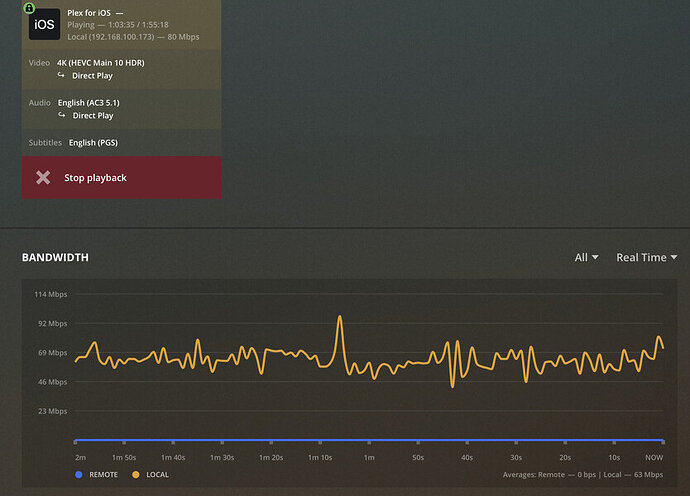
Task: Click the 30s time axis label
Action: point(516,457)
